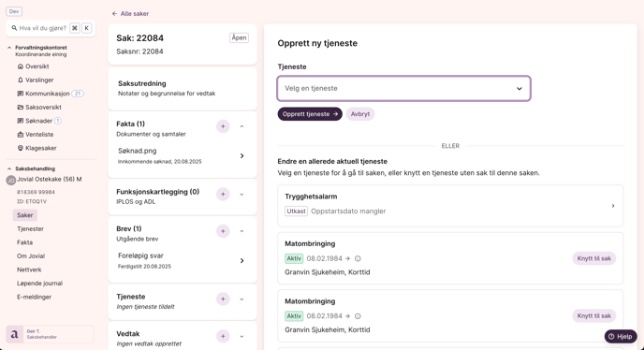Image resolution: width=644 pixels, height=350 pixels.
Task: Click the plus icon beside Tjeneste section
Action: pyautogui.click(x=223, y=299)
